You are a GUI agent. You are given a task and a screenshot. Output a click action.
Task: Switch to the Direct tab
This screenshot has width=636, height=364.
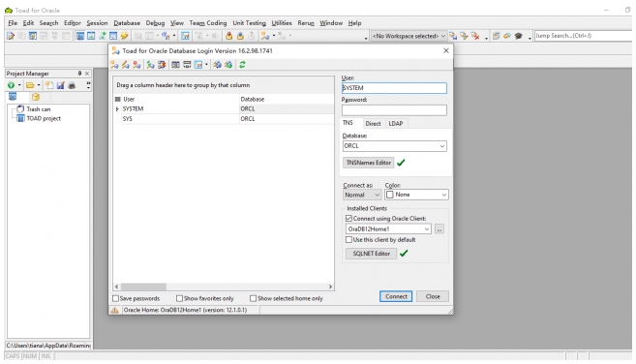[x=373, y=123]
